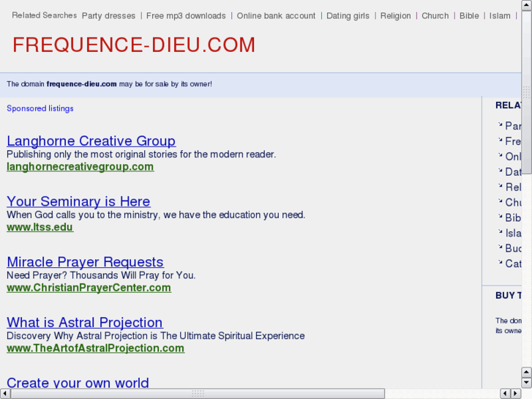Image resolution: width=532 pixels, height=399 pixels.
Task: Visit www.ChristianPrayerCenter.com green URL
Action: click(89, 288)
